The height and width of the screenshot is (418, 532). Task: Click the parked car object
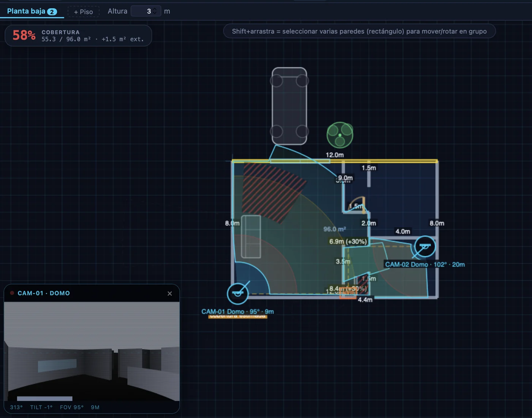(289, 106)
